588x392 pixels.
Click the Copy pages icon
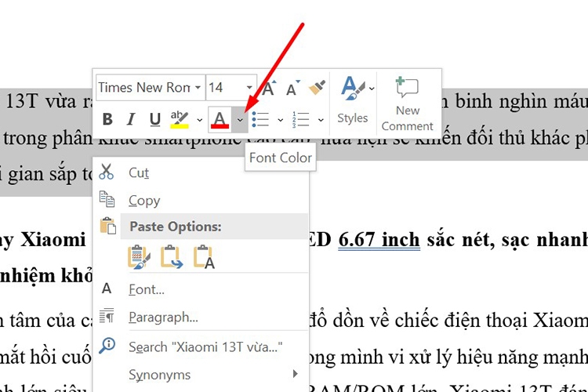107,199
